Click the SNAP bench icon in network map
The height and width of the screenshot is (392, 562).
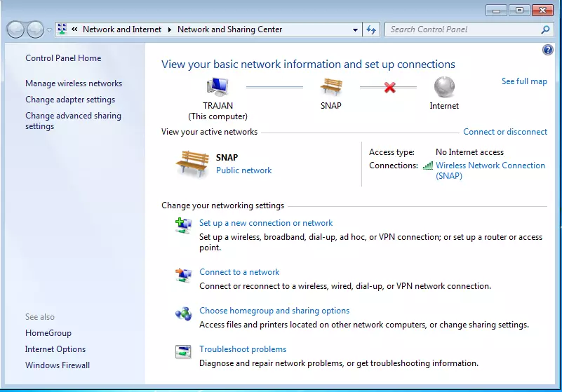[x=331, y=87]
